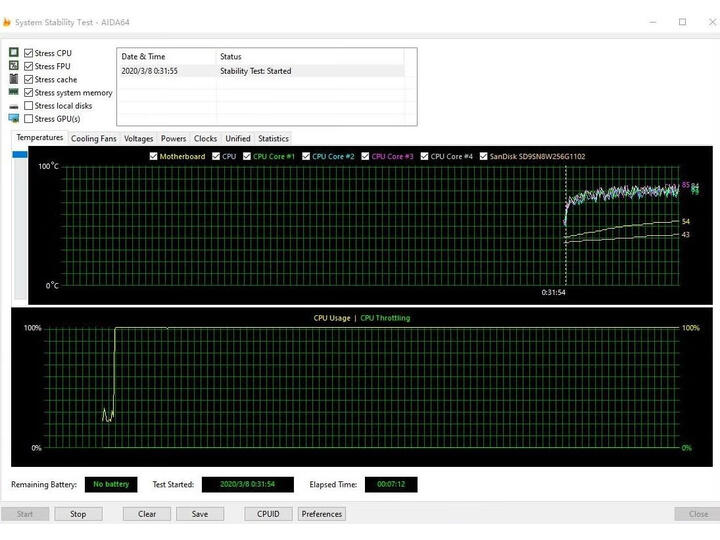Minimize the AIDA64 window
Image resolution: width=720 pixels, height=540 pixels.
coord(652,22)
